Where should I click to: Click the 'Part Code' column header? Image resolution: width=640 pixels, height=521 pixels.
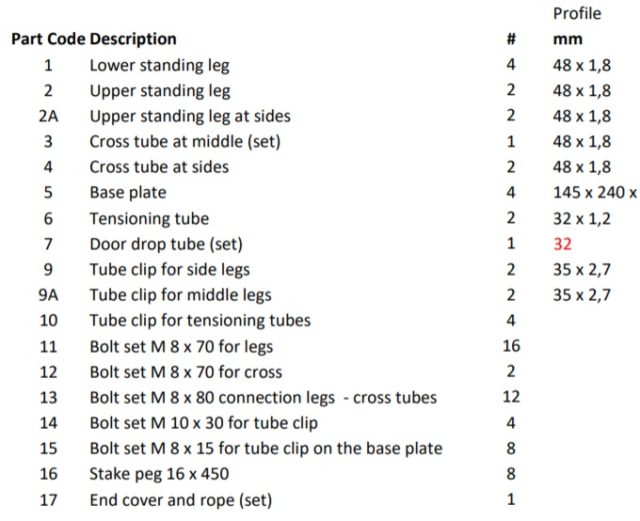click(x=48, y=39)
